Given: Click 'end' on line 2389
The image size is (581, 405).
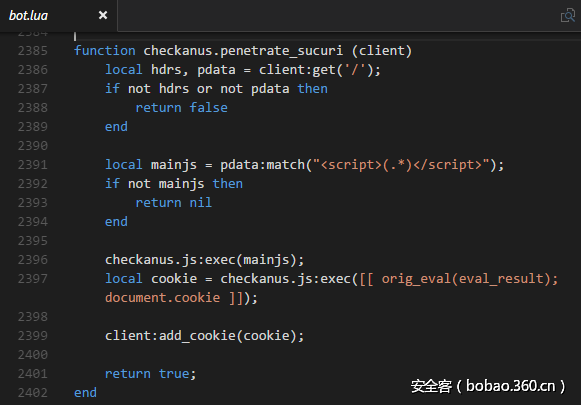Looking at the screenshot, I should pos(116,127).
